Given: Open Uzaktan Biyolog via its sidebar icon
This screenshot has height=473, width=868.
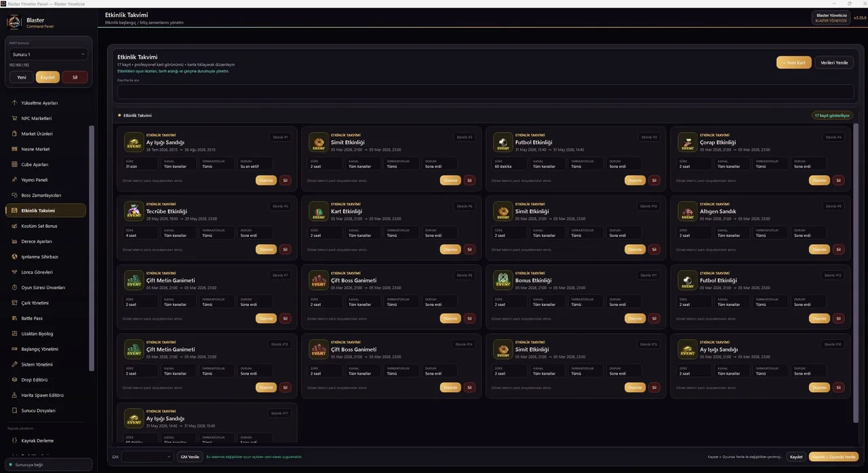Looking at the screenshot, I should pos(14,334).
